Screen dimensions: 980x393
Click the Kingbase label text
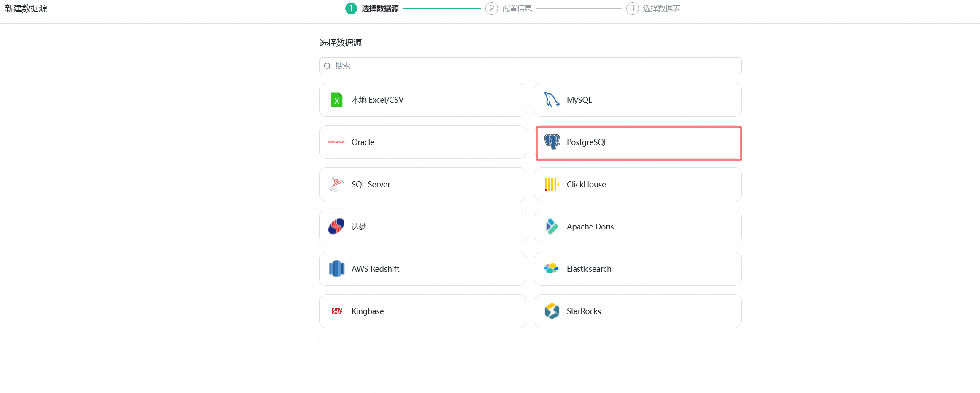pos(368,311)
